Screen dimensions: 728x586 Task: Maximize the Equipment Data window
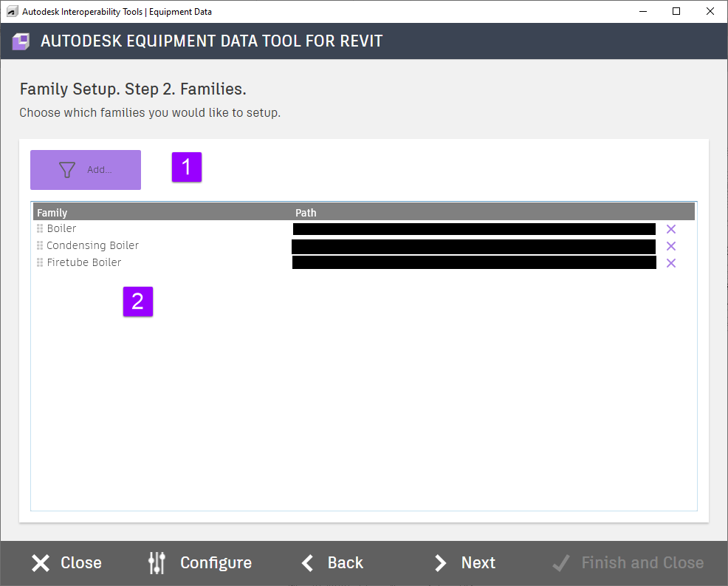pos(676,12)
